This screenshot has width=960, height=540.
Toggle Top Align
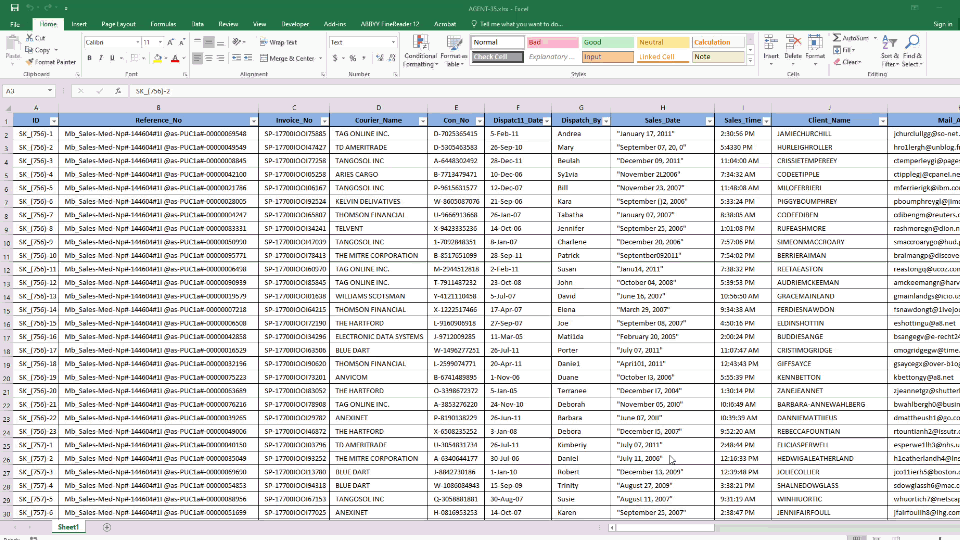(x=197, y=42)
